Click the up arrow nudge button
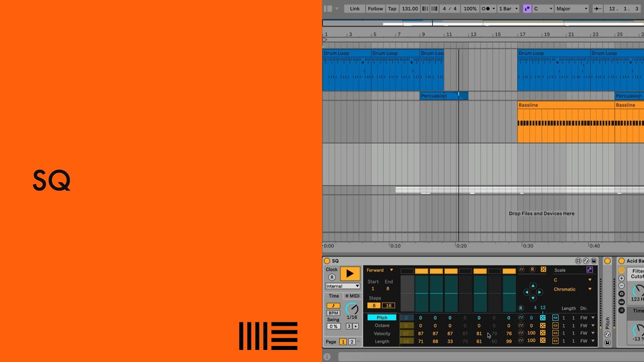This screenshot has width=644, height=362. [x=533, y=286]
